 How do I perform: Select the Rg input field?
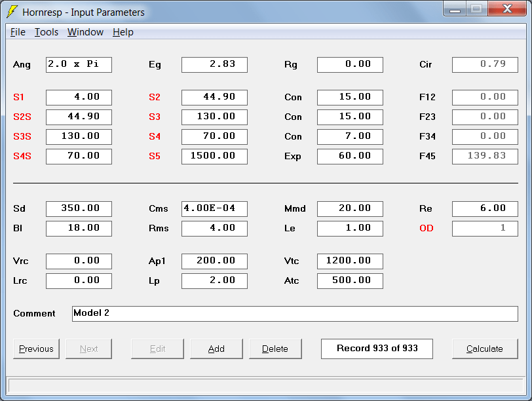click(350, 65)
